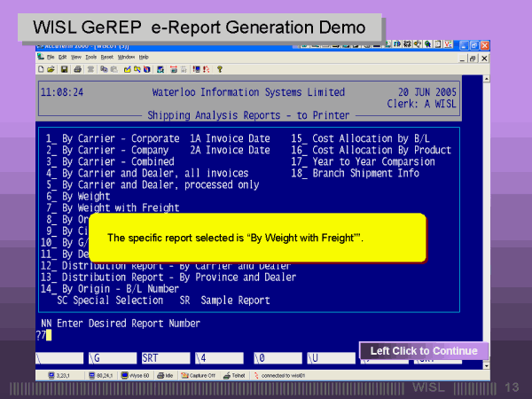The height and width of the screenshot is (399, 532).
Task: Open the Reset menu
Action: (x=106, y=57)
